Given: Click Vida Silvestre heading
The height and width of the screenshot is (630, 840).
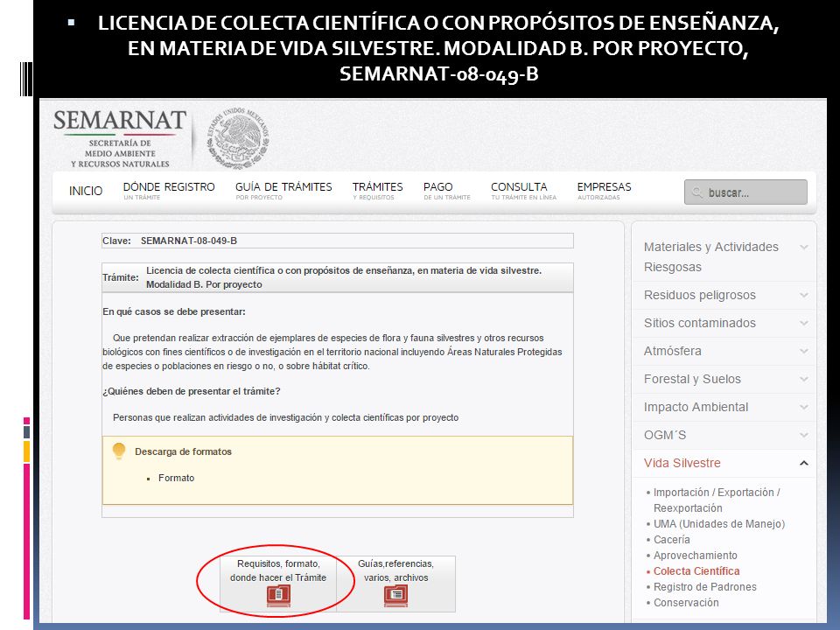Looking at the screenshot, I should pyautogui.click(x=682, y=463).
